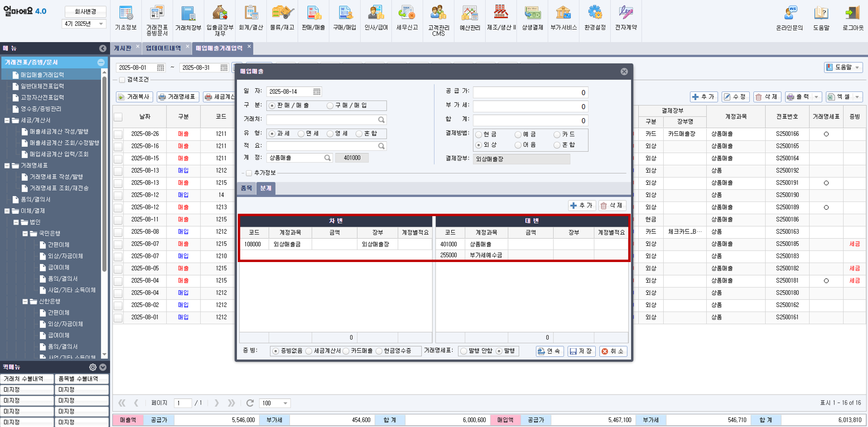868x427 pixels.
Task: Click the 연속 button in dialog
Action: 549,351
